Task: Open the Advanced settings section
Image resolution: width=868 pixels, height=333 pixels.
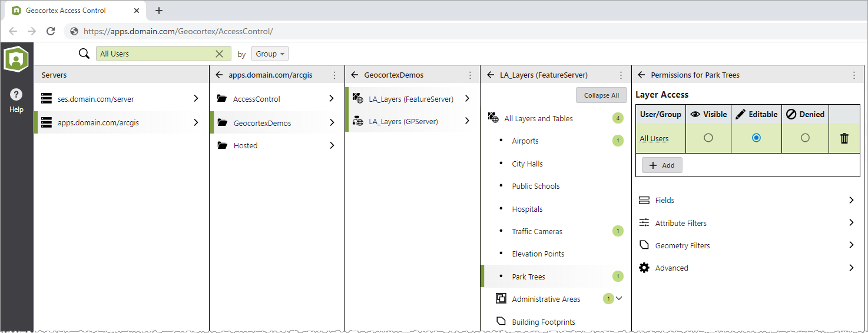Action: (747, 268)
